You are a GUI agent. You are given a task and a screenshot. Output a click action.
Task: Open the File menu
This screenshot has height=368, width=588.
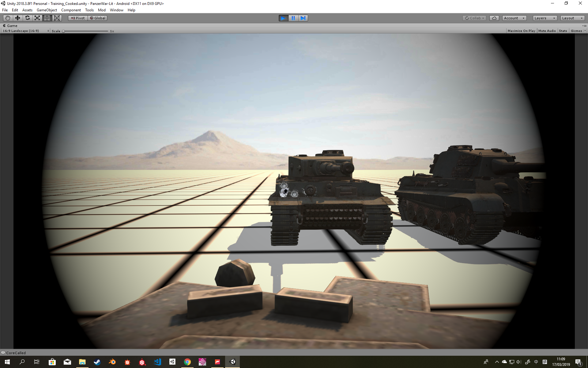[5, 10]
